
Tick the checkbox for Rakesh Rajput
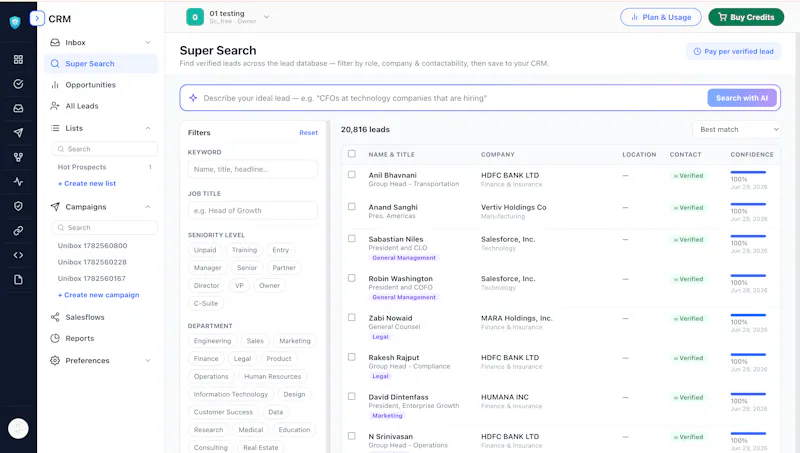(x=352, y=357)
